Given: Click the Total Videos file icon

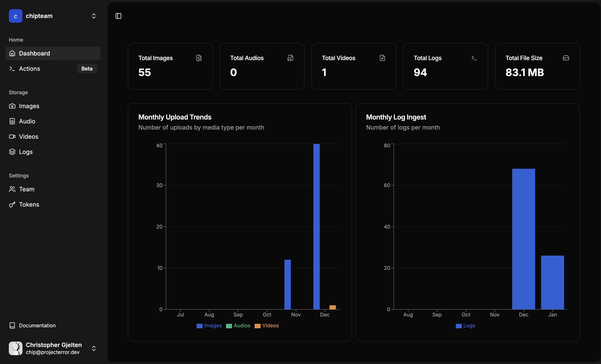Looking at the screenshot, I should (382, 58).
